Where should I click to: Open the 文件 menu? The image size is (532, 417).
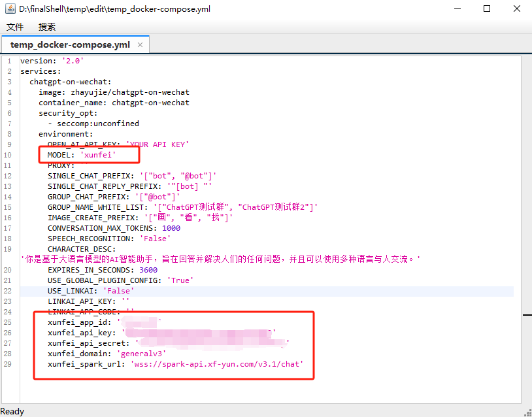coord(15,27)
